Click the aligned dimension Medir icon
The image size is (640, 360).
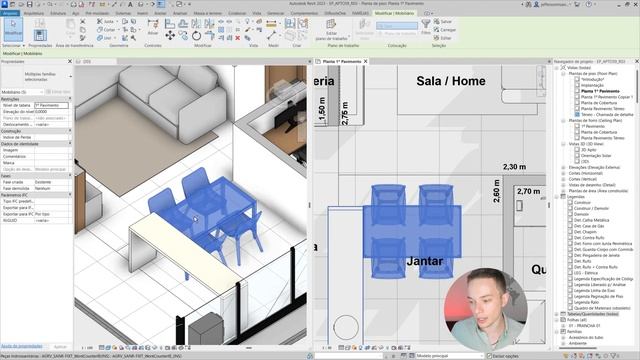click(x=271, y=24)
